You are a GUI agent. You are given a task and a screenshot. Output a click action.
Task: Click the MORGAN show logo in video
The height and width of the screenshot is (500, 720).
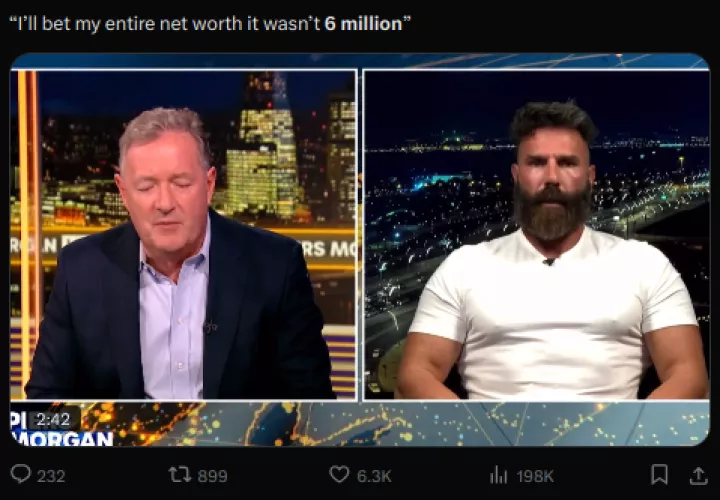pyautogui.click(x=62, y=438)
